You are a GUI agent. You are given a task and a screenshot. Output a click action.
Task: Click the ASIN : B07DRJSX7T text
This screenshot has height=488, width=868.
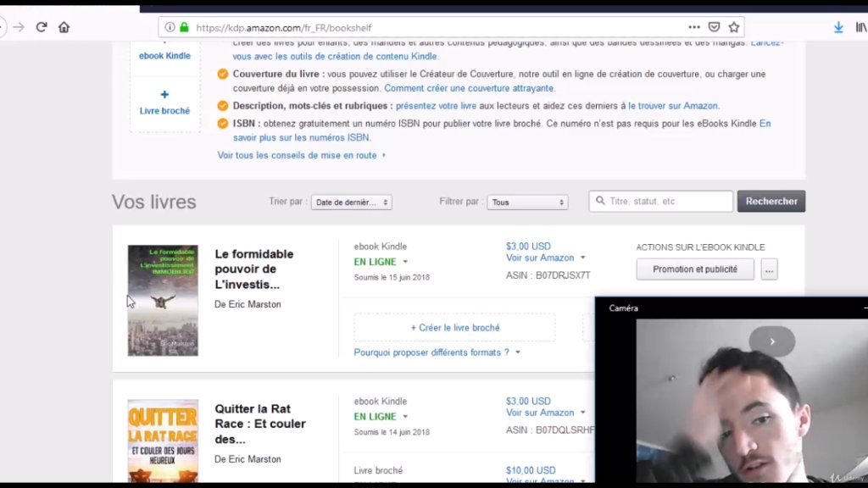point(548,275)
